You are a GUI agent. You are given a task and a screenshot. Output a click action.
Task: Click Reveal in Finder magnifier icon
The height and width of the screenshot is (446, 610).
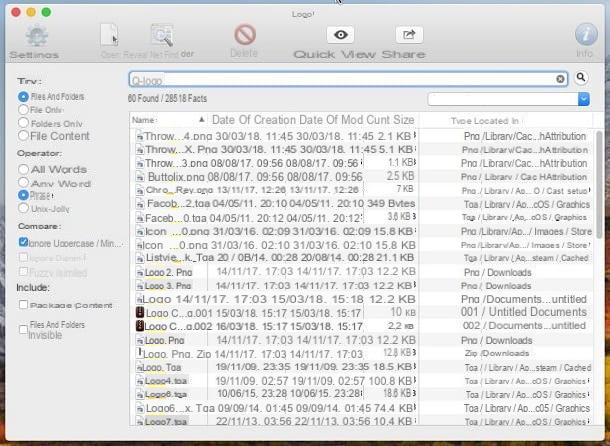tap(162, 35)
